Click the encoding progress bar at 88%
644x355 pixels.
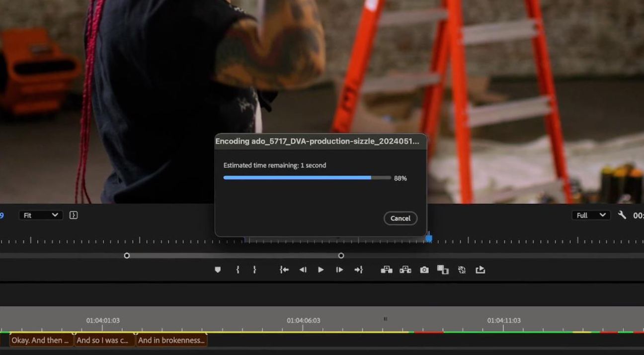pyautogui.click(x=307, y=177)
